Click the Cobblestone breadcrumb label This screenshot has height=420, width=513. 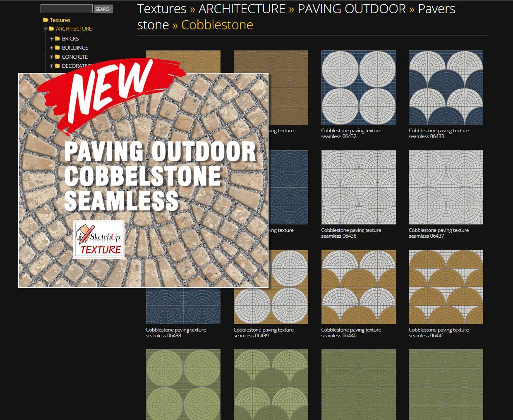pos(217,25)
